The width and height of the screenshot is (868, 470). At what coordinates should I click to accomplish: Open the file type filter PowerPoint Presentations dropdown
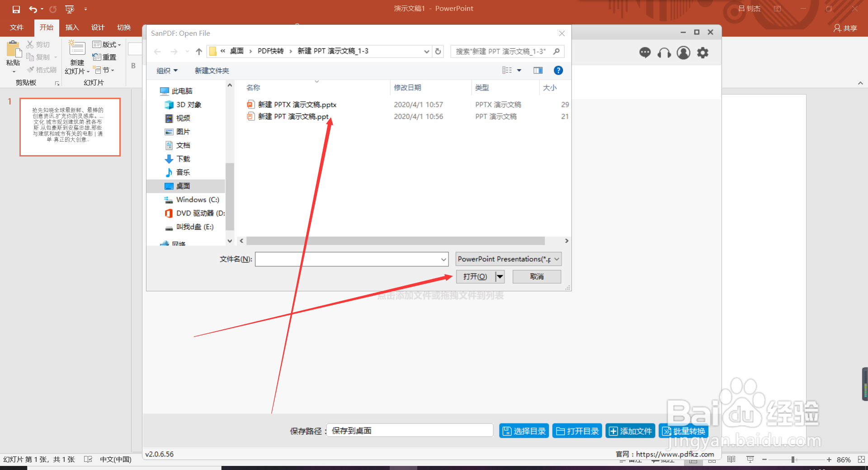coord(509,259)
